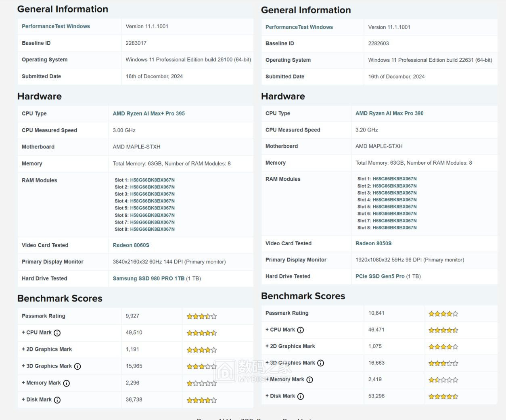Click star rating for Passmark Rating 9,927
Screen dimensions: 506x420
click(x=202, y=316)
